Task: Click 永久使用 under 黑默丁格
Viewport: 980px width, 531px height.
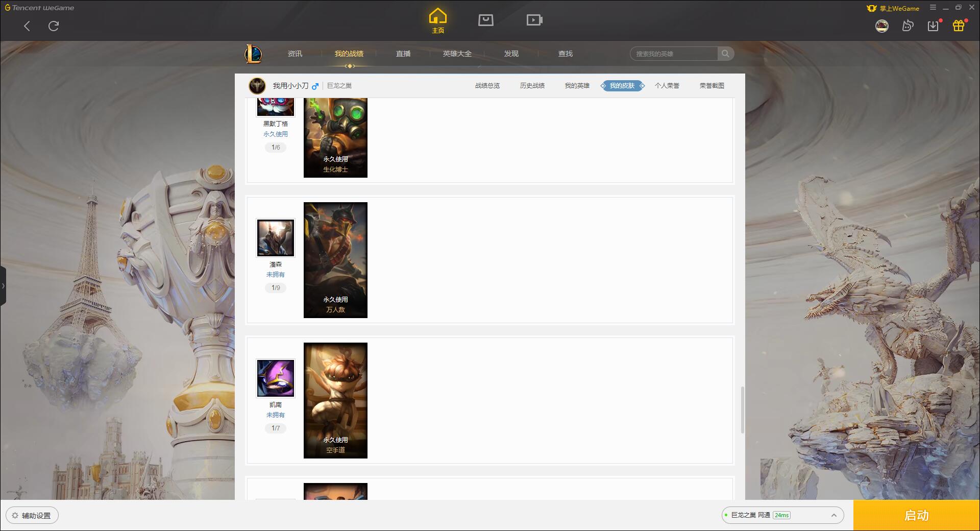Action: tap(276, 134)
